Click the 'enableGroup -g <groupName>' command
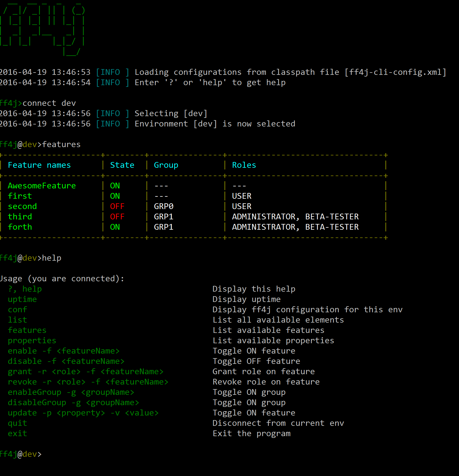The width and height of the screenshot is (459, 476). point(71,392)
